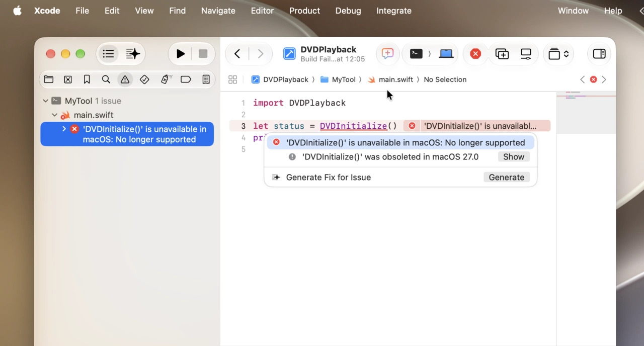Open the Editor menu
644x346 pixels.
pyautogui.click(x=262, y=11)
